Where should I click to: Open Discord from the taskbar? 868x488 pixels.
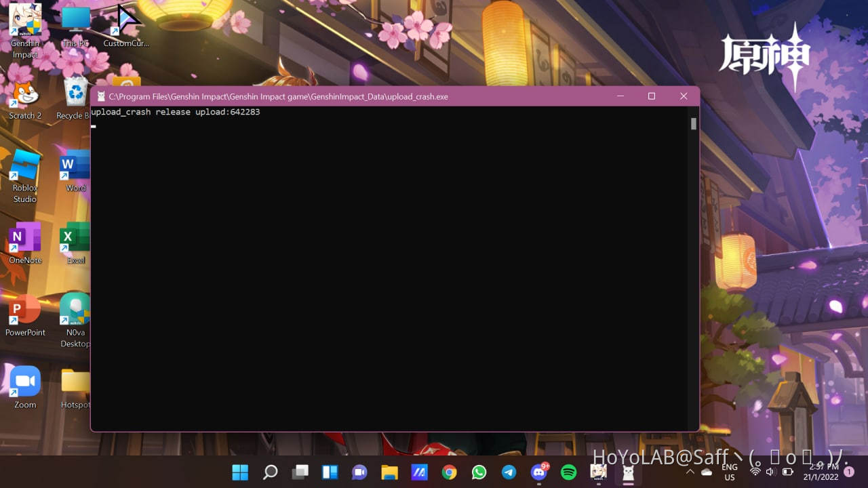tap(539, 472)
